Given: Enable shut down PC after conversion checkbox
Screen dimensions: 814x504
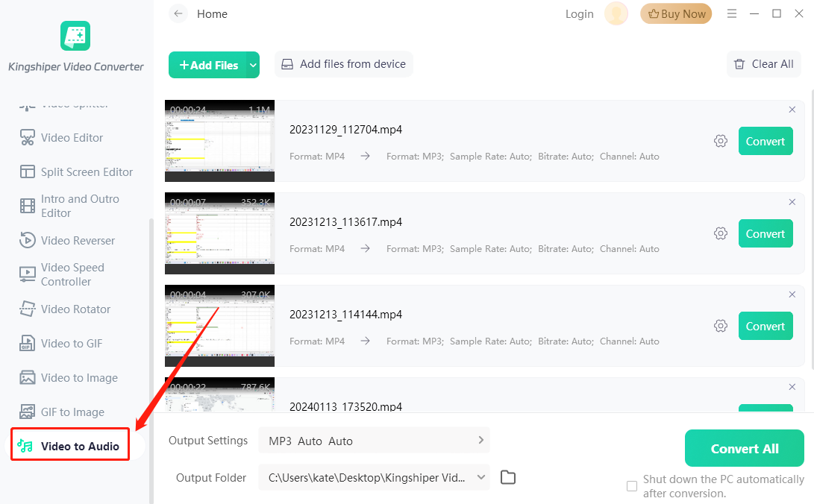Looking at the screenshot, I should click(x=632, y=486).
